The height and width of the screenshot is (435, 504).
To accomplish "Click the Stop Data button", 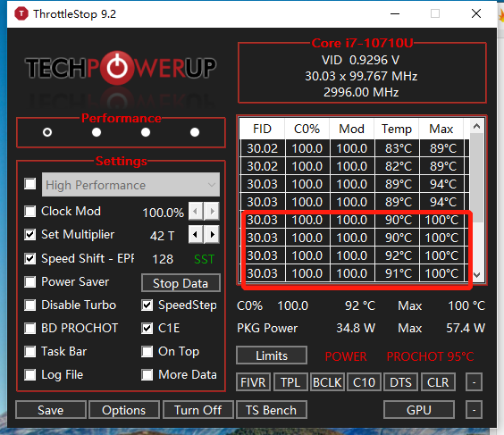I will 181,283.
